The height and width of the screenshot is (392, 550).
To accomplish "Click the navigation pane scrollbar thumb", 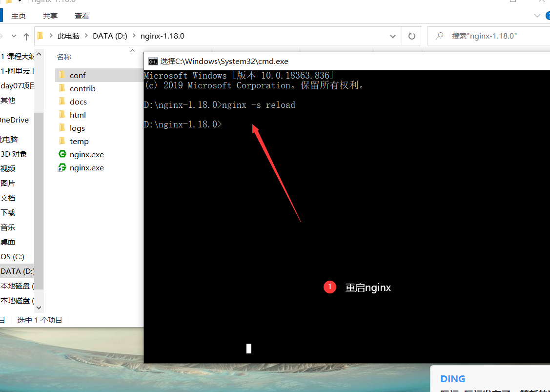I will pyautogui.click(x=39, y=201).
